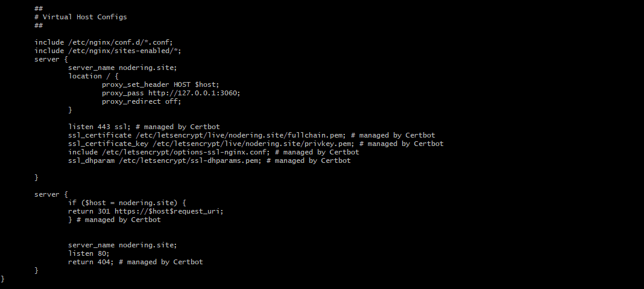Click the privkey.pem certificate key path

pos(253,144)
